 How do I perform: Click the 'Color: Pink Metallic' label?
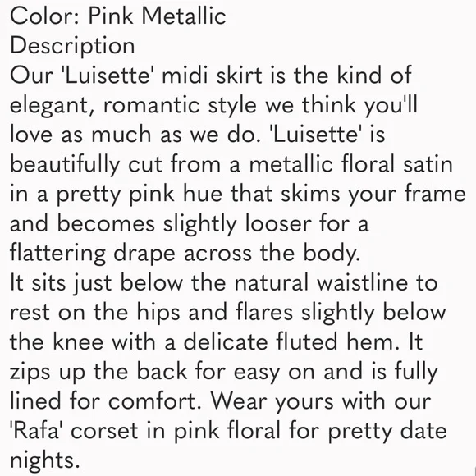pyautogui.click(x=118, y=16)
